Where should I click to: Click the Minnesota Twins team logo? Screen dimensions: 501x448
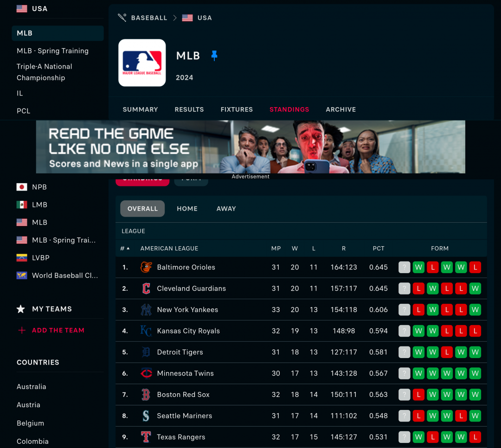coord(146,373)
